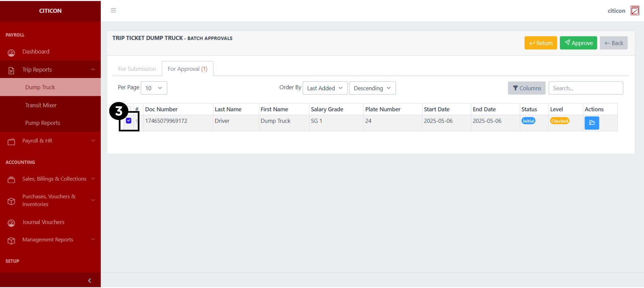Image resolution: width=644 pixels, height=288 pixels.
Task: Select Transit Mixer in sidebar
Action: tap(41, 105)
